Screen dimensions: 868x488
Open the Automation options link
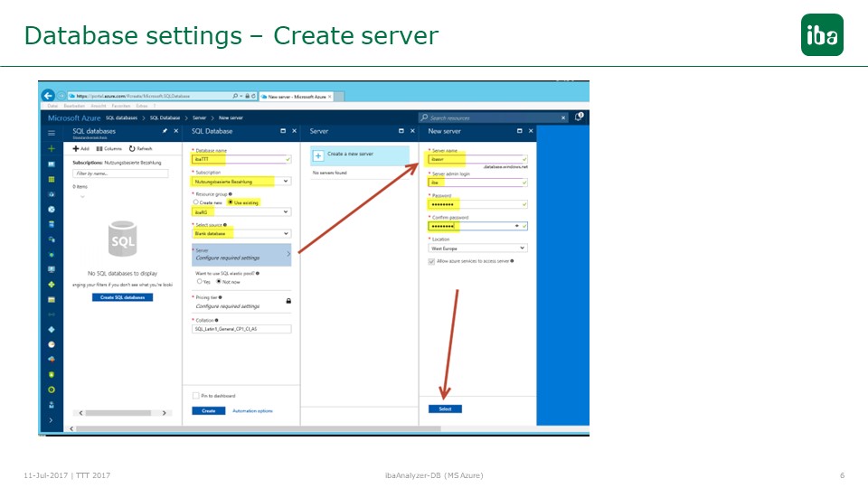252,411
